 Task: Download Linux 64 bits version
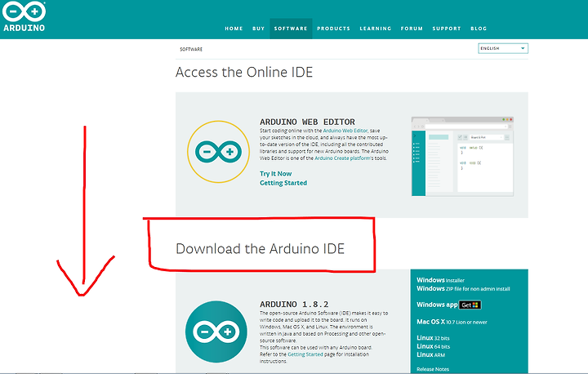[433, 346]
